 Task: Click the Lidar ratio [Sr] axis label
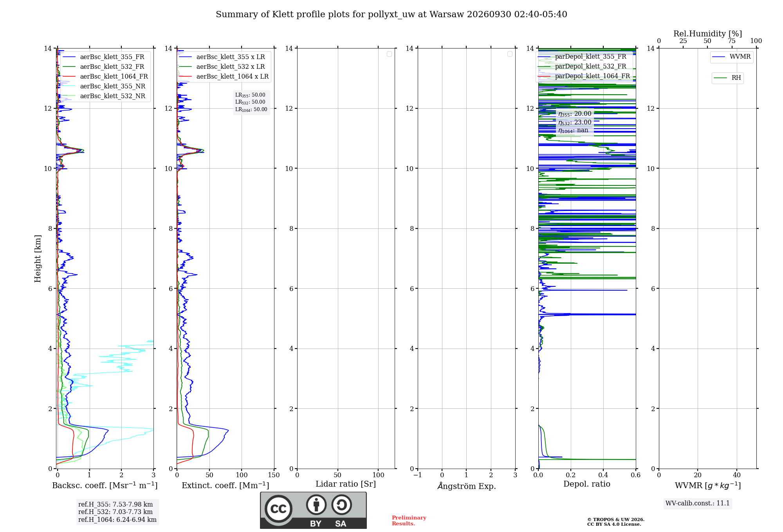[x=346, y=484]
